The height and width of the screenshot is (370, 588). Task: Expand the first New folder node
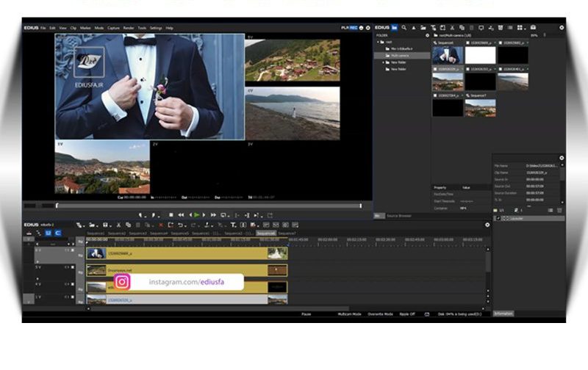tap(383, 62)
